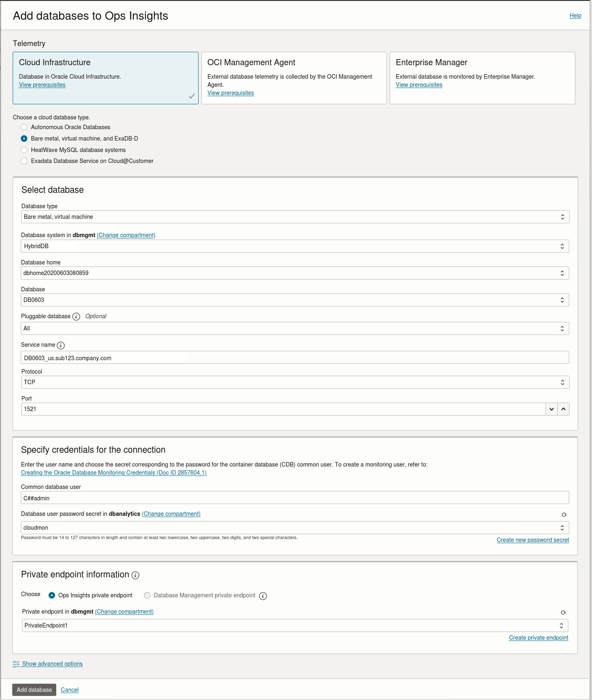The height and width of the screenshot is (700, 592).
Task: Open Creating the Oracle Database Monitoring Credentials link
Action: [x=114, y=473]
